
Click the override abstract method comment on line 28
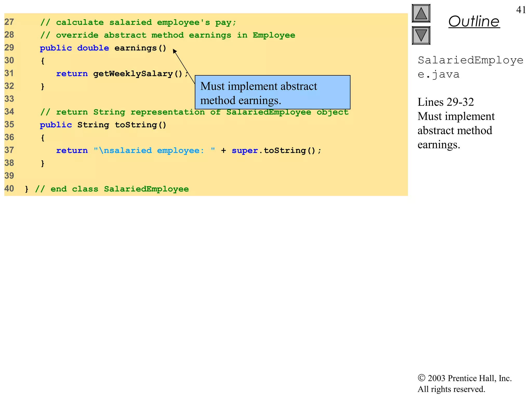point(168,35)
